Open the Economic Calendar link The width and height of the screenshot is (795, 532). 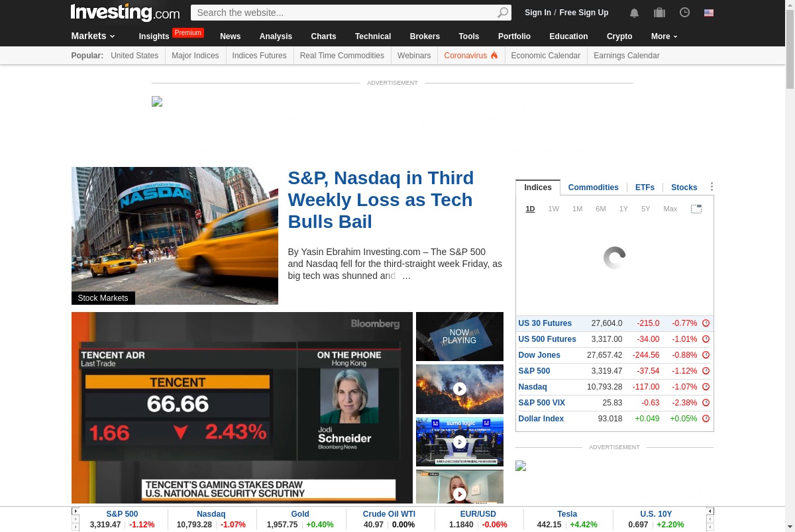pyautogui.click(x=546, y=56)
